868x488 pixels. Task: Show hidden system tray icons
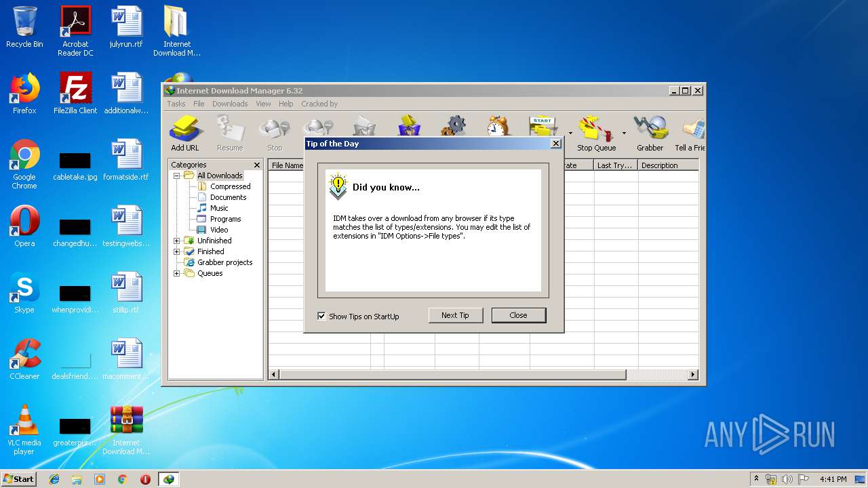(756, 479)
